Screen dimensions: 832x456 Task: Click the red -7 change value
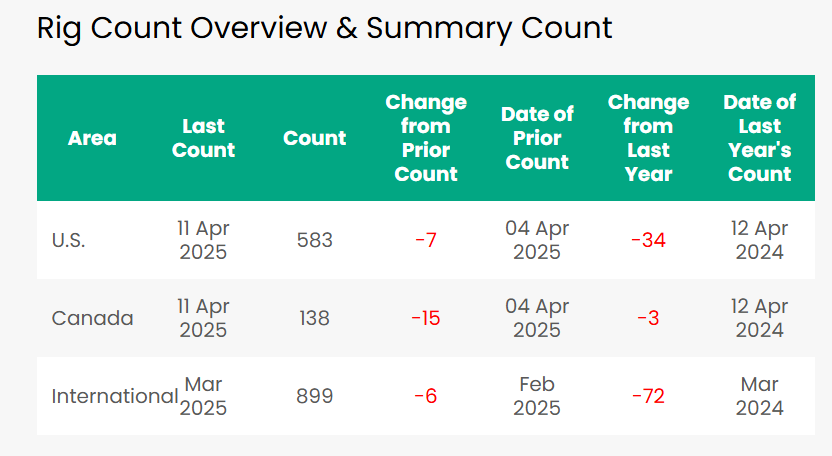click(426, 240)
